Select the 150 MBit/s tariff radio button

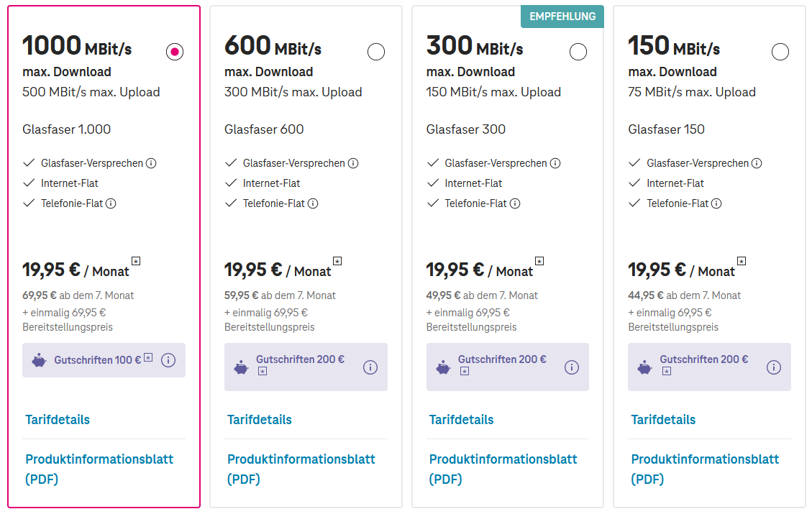pyautogui.click(x=780, y=52)
